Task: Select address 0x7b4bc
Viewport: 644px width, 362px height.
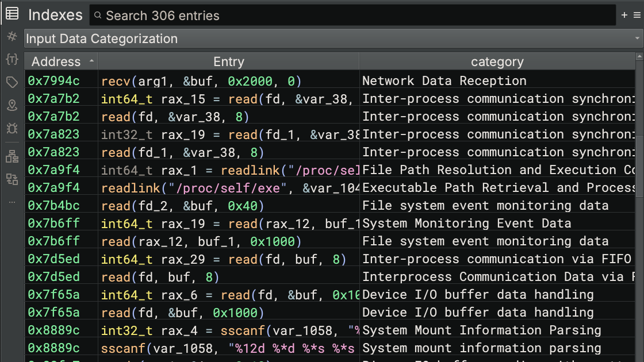Action: (x=54, y=206)
